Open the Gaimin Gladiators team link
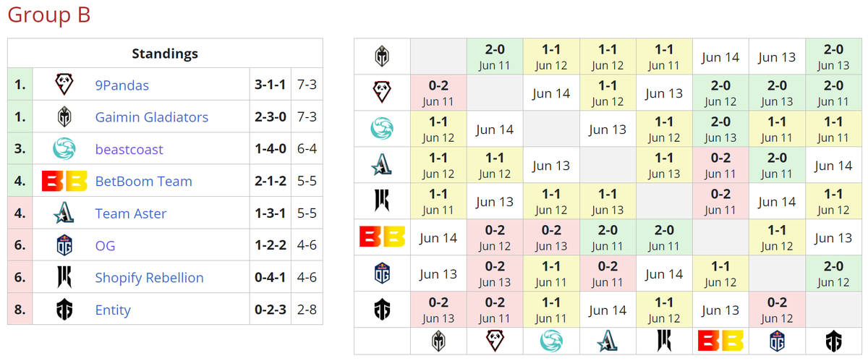This screenshot has height=361, width=868. coord(151,117)
